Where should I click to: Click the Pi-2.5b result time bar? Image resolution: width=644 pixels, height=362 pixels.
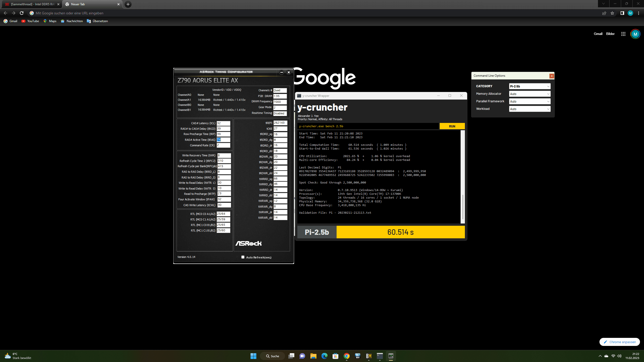pyautogui.click(x=400, y=232)
